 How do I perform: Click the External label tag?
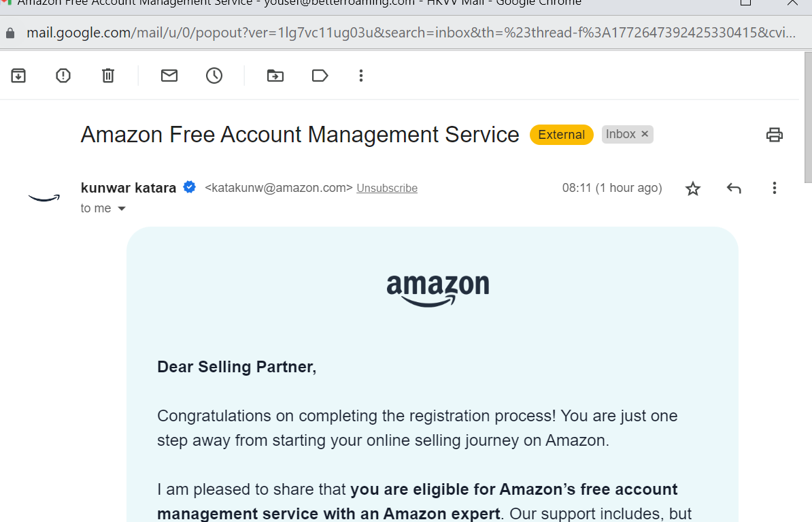pos(561,135)
